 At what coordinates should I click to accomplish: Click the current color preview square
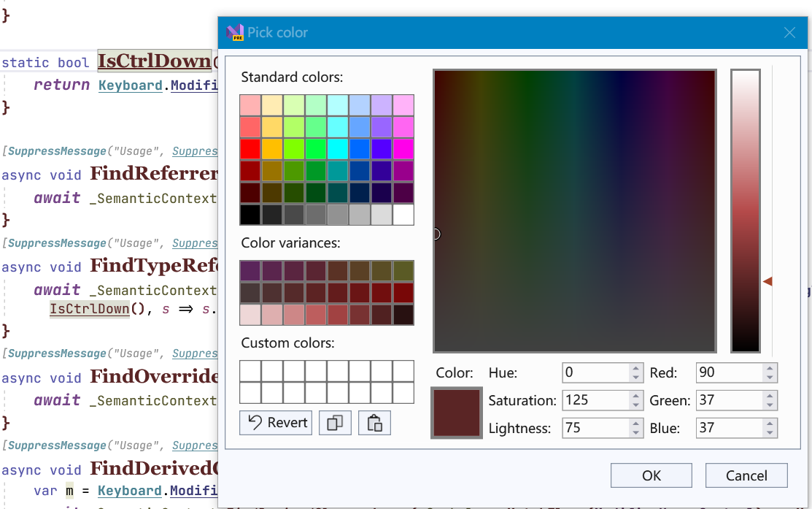tap(456, 413)
